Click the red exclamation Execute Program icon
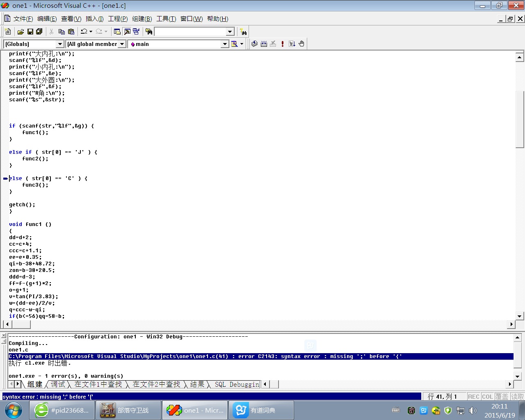 [283, 44]
